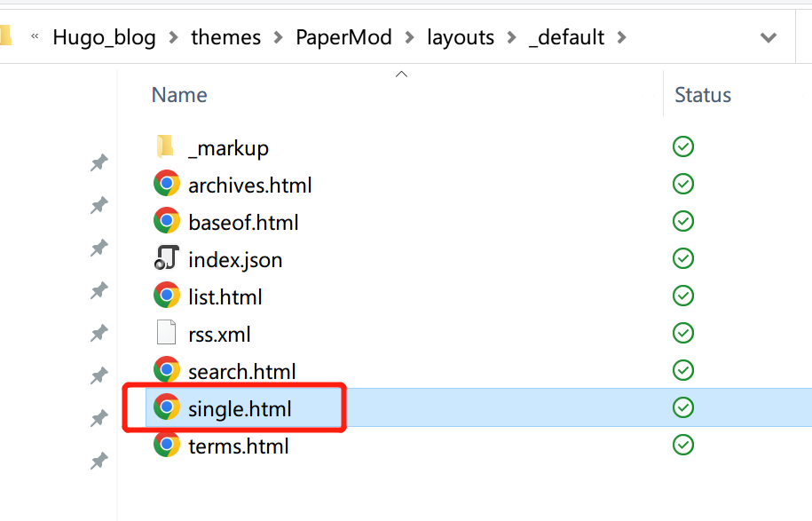Screen dimensions: 812x521
Task: Expand the chevron after Hugo_blog in path
Action: pos(174,37)
